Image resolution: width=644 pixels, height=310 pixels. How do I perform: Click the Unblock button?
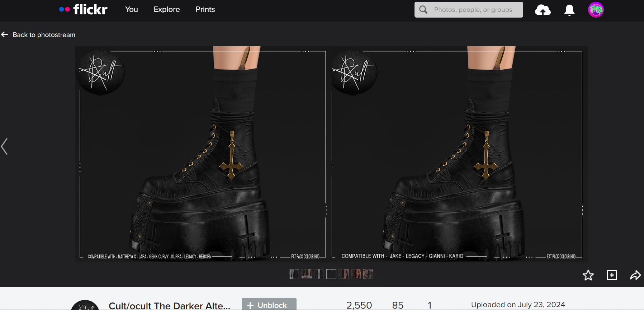pos(269,304)
